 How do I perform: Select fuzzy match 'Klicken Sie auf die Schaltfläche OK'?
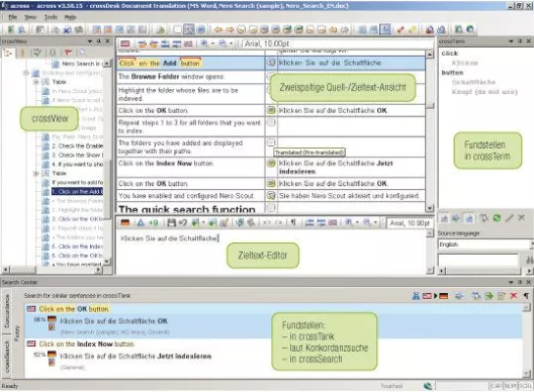point(114,320)
